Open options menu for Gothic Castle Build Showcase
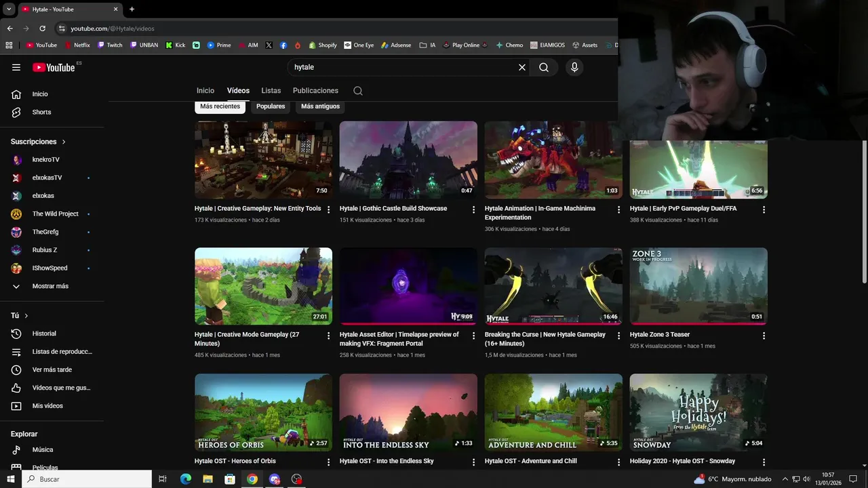The image size is (868, 488). (473, 209)
